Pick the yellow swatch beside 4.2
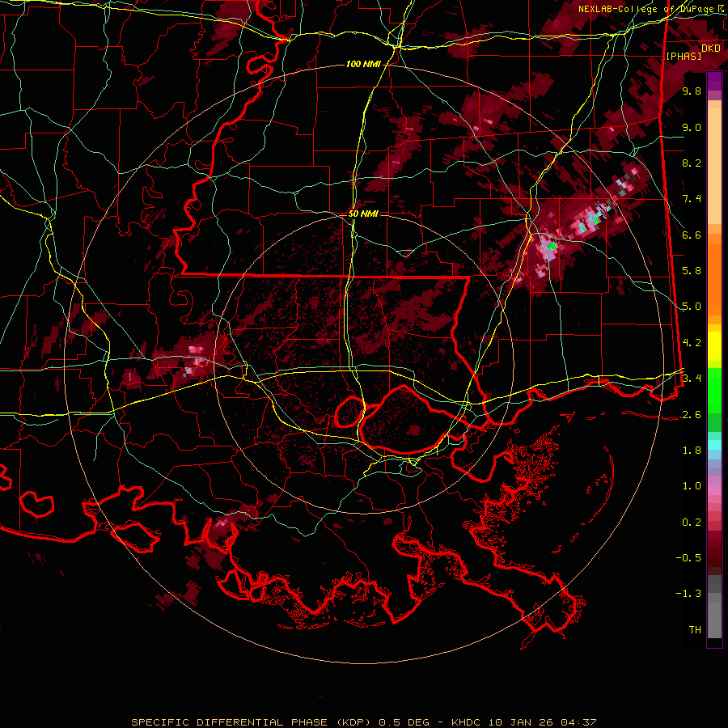 point(714,346)
